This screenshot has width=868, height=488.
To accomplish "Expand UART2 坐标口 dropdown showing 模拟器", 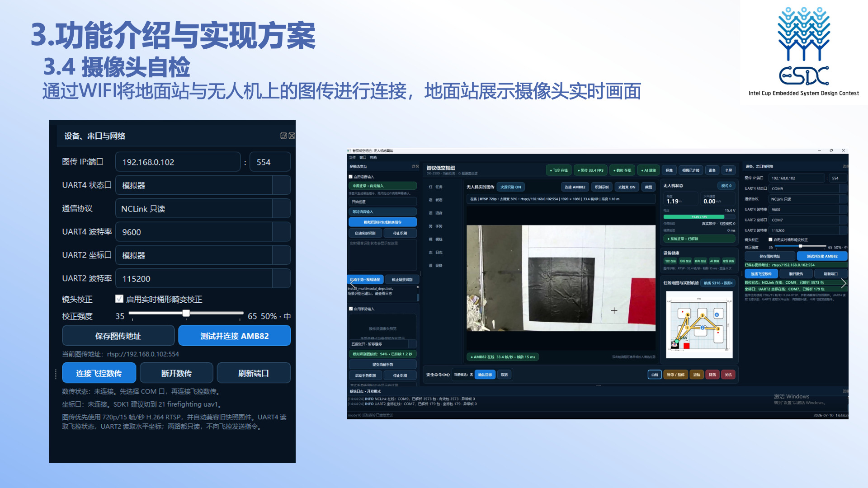I will point(203,255).
